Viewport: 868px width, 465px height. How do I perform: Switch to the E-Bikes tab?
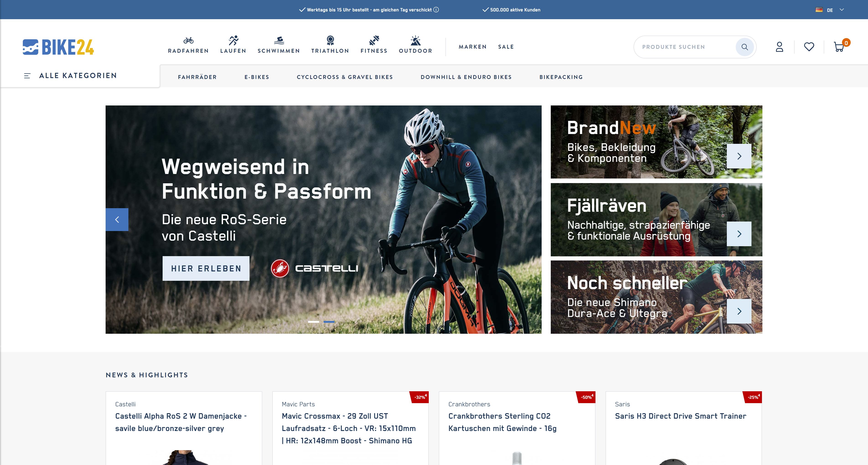click(257, 77)
